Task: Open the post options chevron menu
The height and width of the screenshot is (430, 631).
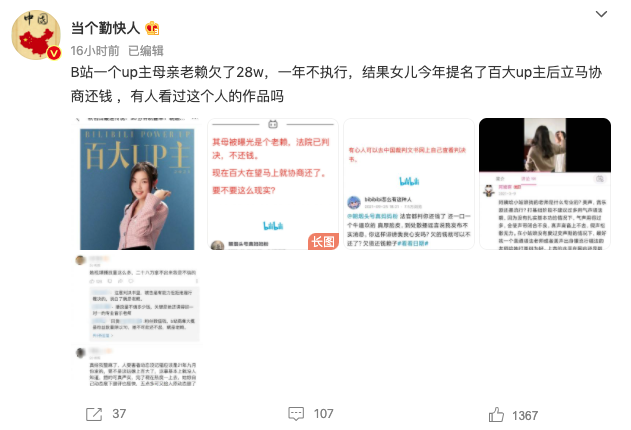Action: (601, 14)
